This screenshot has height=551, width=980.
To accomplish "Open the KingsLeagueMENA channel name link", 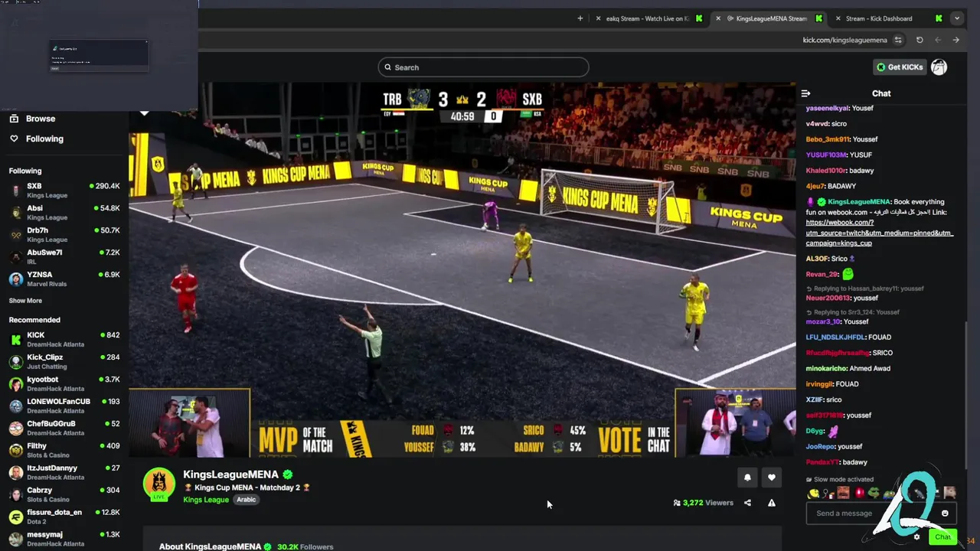I will tap(230, 474).
